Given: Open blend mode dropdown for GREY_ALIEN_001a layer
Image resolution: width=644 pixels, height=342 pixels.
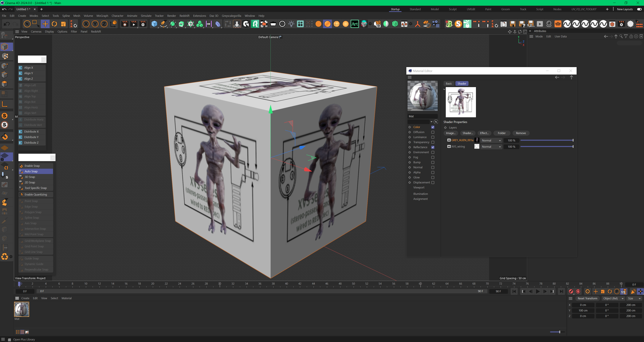Looking at the screenshot, I should pyautogui.click(x=492, y=140).
